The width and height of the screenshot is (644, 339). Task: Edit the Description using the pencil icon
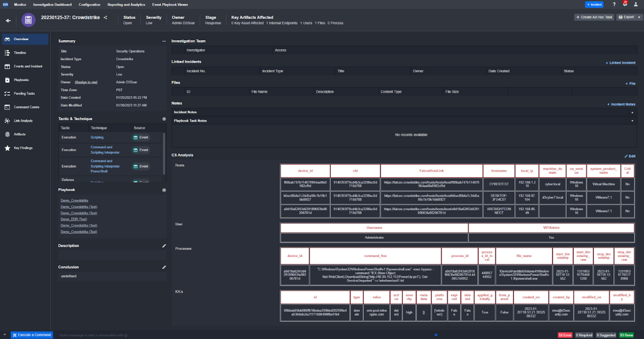164,246
